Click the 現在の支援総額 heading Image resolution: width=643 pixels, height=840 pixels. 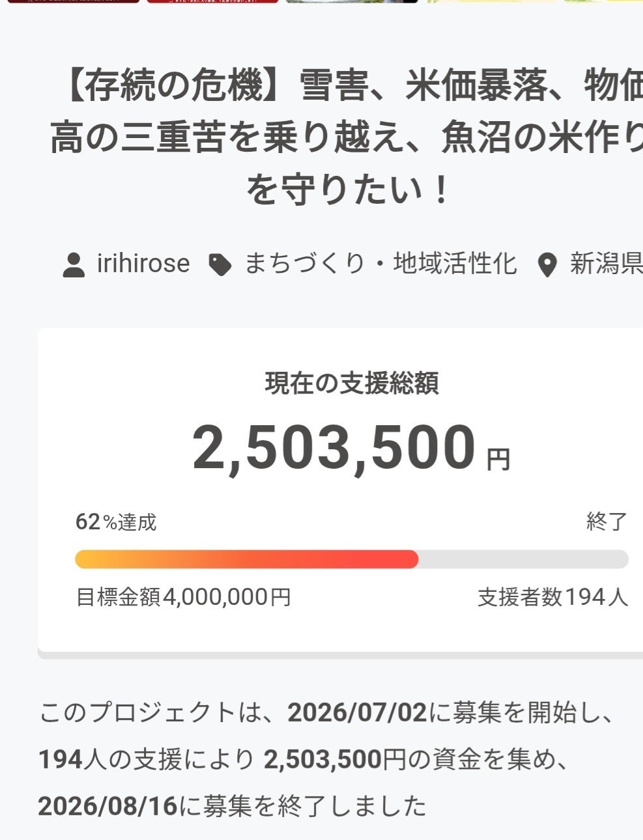352,384
